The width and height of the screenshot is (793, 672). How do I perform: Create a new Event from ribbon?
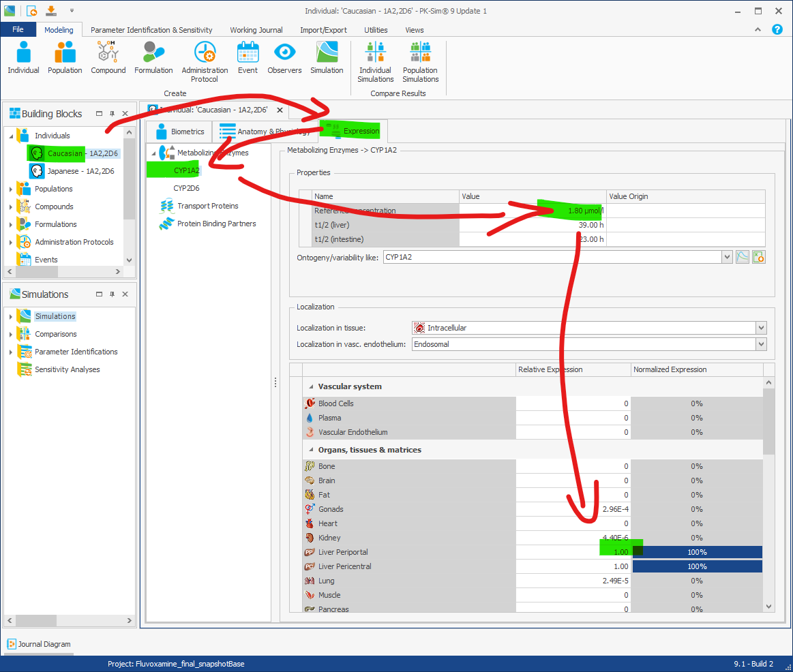click(248, 58)
